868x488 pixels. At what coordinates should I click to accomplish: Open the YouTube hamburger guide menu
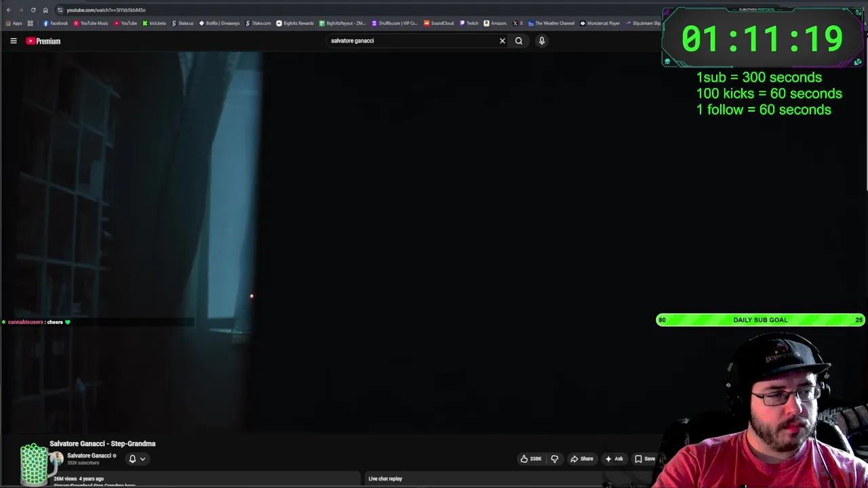click(x=14, y=41)
